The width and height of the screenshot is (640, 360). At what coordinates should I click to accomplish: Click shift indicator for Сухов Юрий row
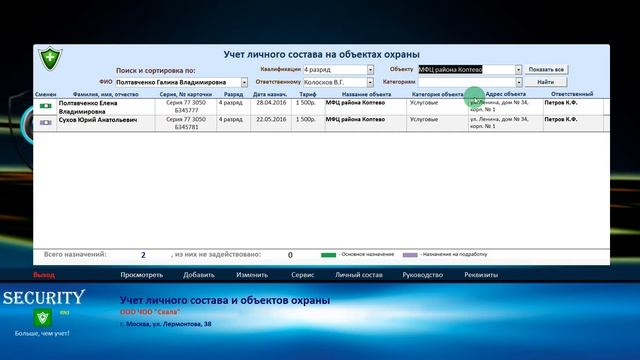click(x=45, y=122)
